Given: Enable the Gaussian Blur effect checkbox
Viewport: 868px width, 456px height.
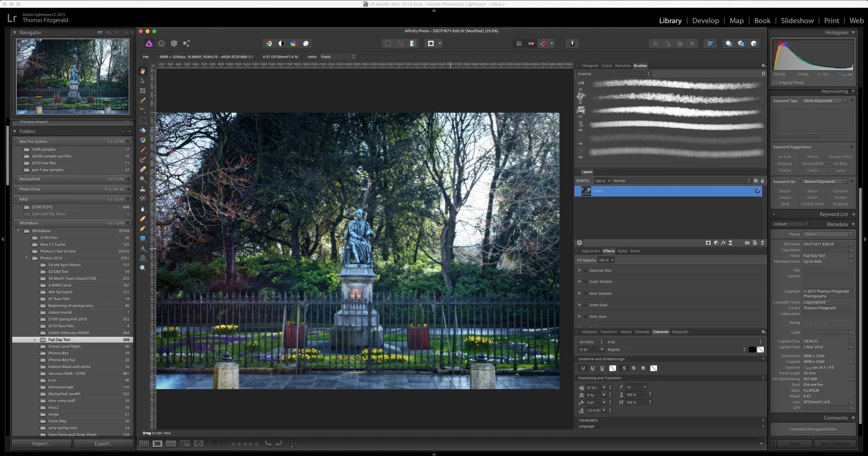Looking at the screenshot, I should [586, 270].
